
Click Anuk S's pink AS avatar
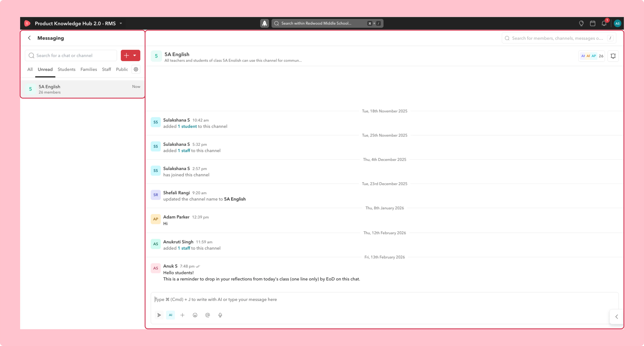tap(156, 268)
